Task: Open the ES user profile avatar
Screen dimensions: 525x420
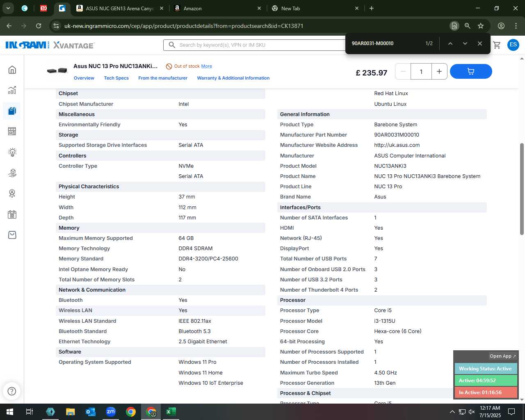Action: [513, 45]
